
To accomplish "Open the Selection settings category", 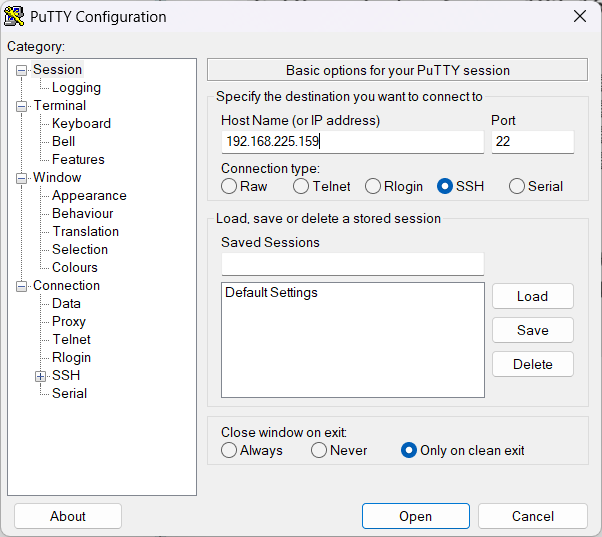I will tap(80, 249).
